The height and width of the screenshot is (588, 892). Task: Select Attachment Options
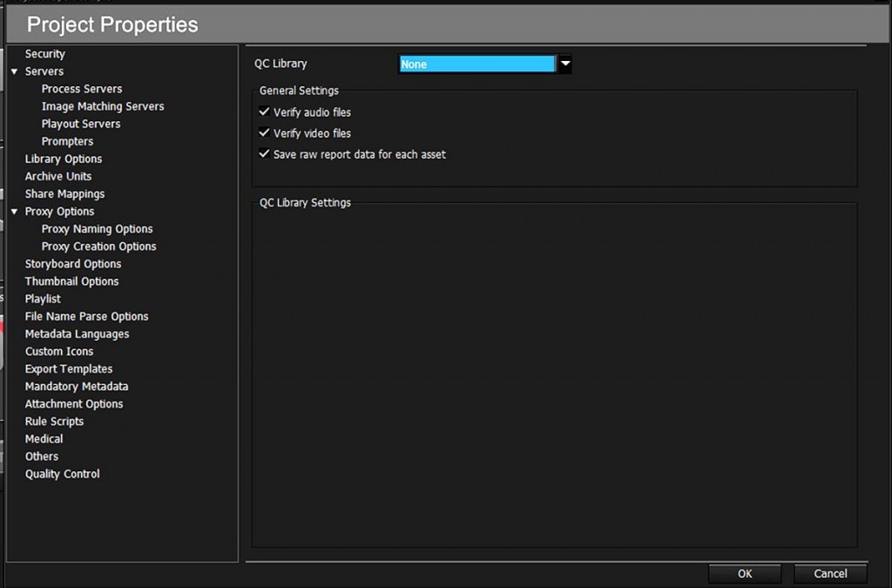[x=74, y=404]
